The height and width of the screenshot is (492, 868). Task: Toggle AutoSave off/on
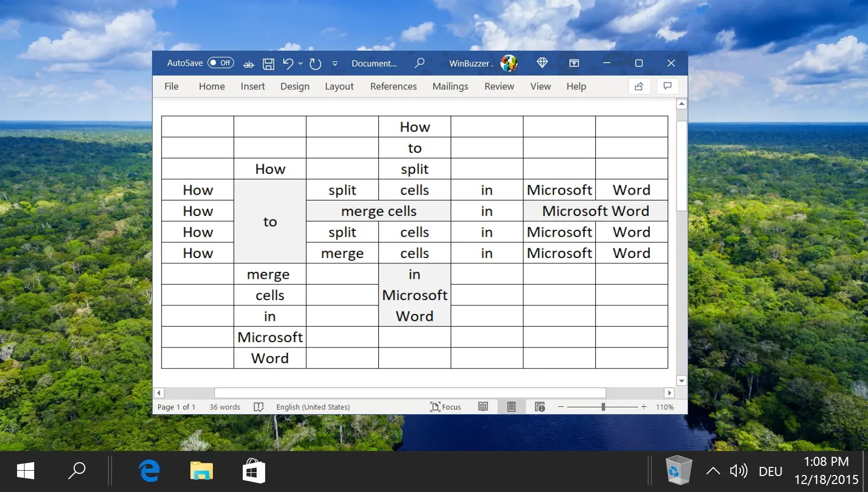220,62
